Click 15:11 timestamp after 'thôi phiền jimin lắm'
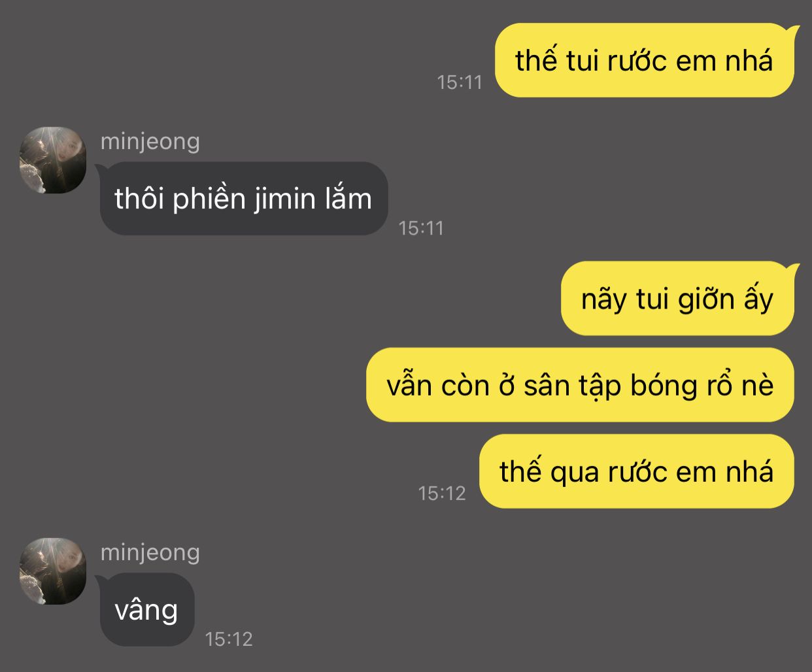This screenshot has height=672, width=812. (421, 228)
